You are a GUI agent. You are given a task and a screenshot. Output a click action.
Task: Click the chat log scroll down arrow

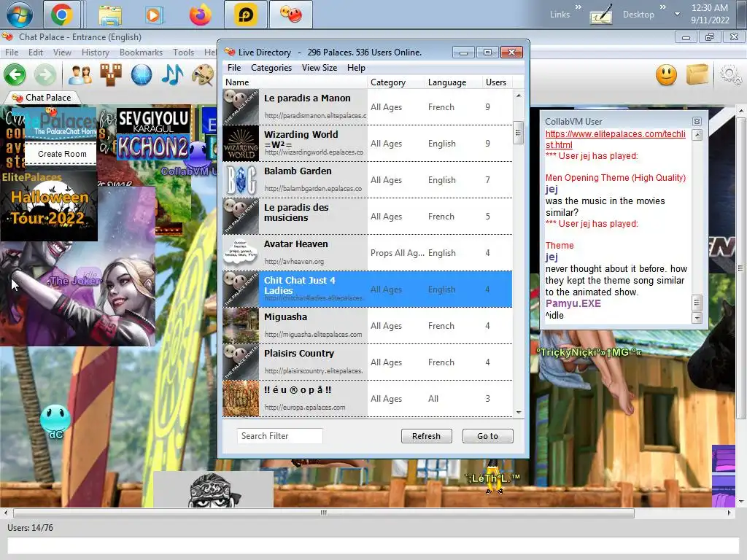point(697,318)
